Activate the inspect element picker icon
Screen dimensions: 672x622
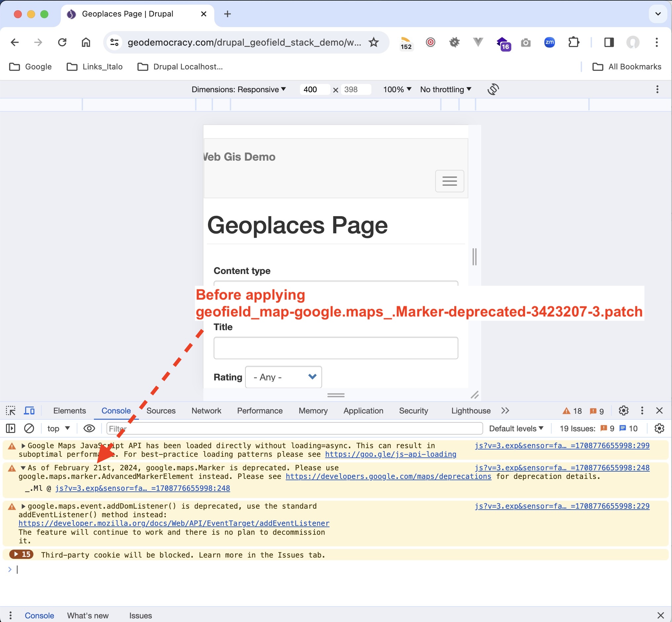[11, 410]
